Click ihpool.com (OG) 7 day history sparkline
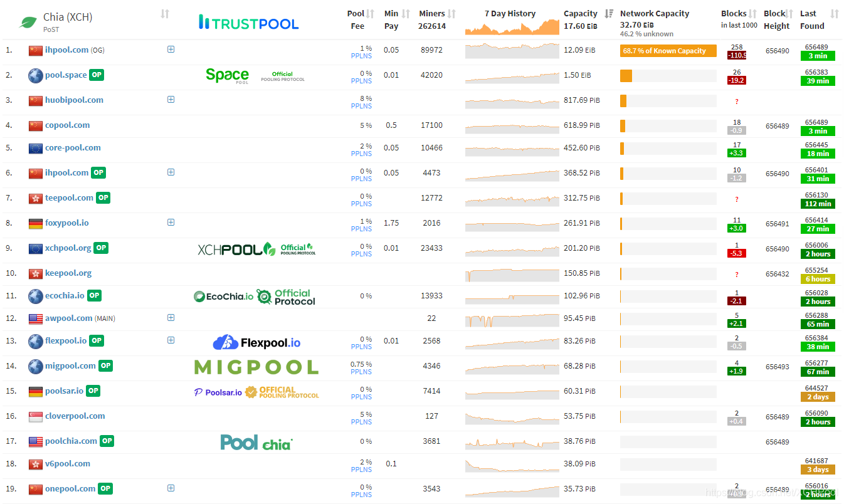 click(x=512, y=51)
